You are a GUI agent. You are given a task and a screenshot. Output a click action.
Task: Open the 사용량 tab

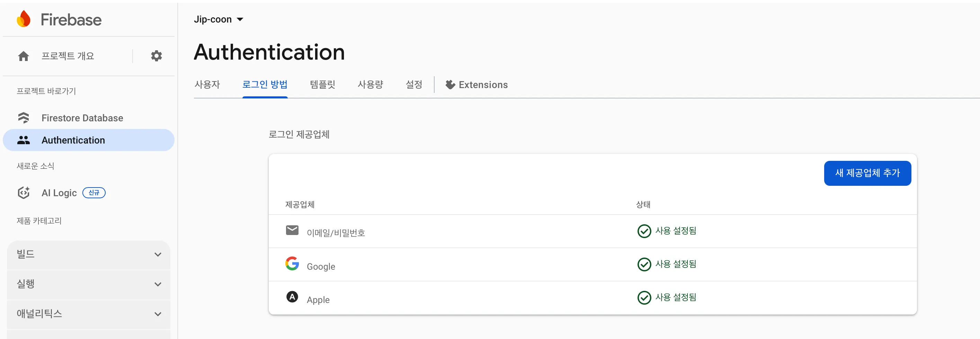(370, 85)
